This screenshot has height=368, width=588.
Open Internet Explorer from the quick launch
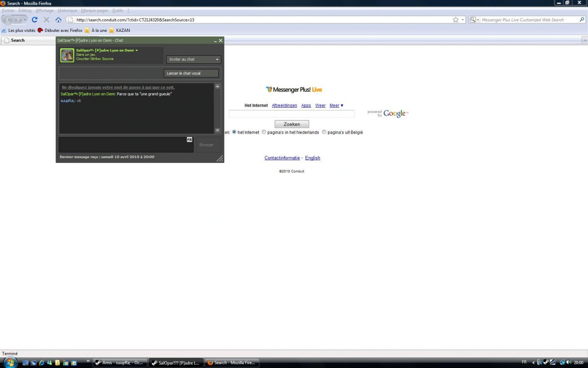pos(42,363)
